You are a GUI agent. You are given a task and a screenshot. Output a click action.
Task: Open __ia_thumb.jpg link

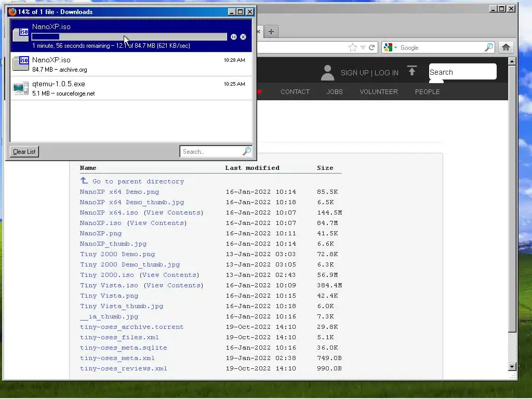click(x=109, y=316)
